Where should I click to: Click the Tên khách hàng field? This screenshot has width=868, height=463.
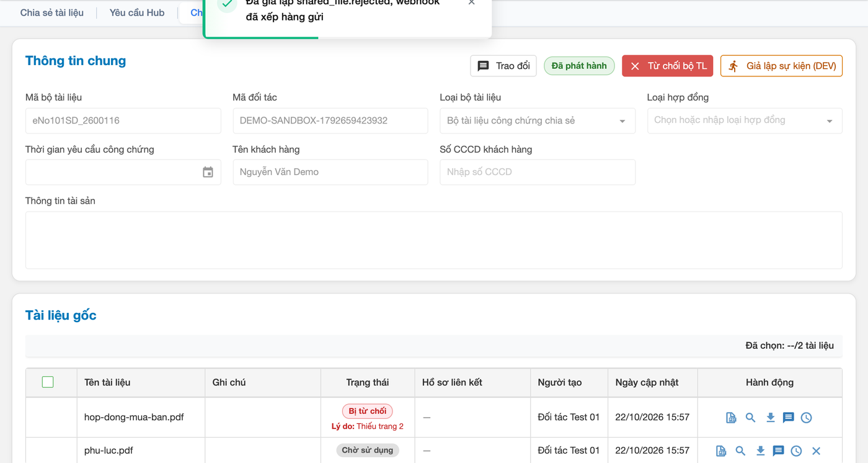click(x=330, y=172)
